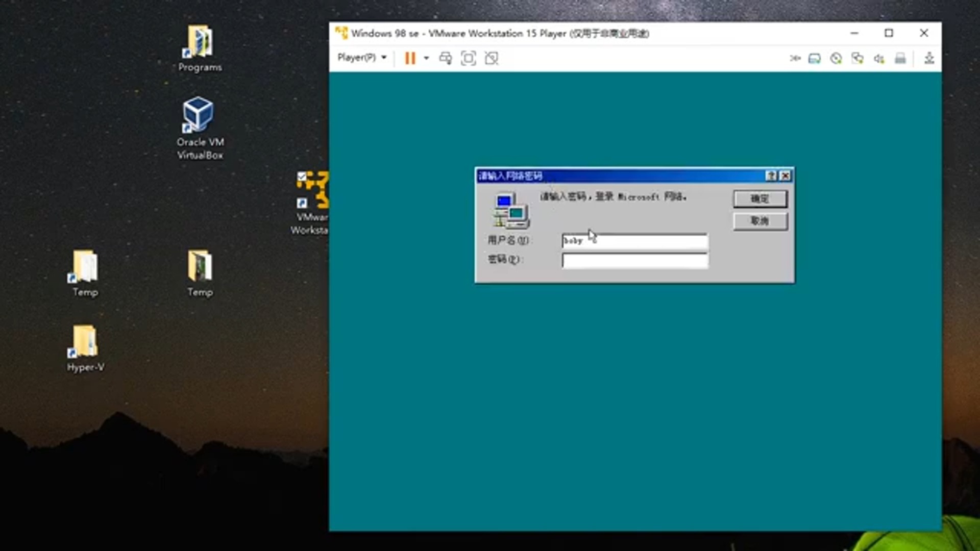This screenshot has width=980, height=551.
Task: Click the VMware icon in window title bar
Action: click(x=341, y=33)
